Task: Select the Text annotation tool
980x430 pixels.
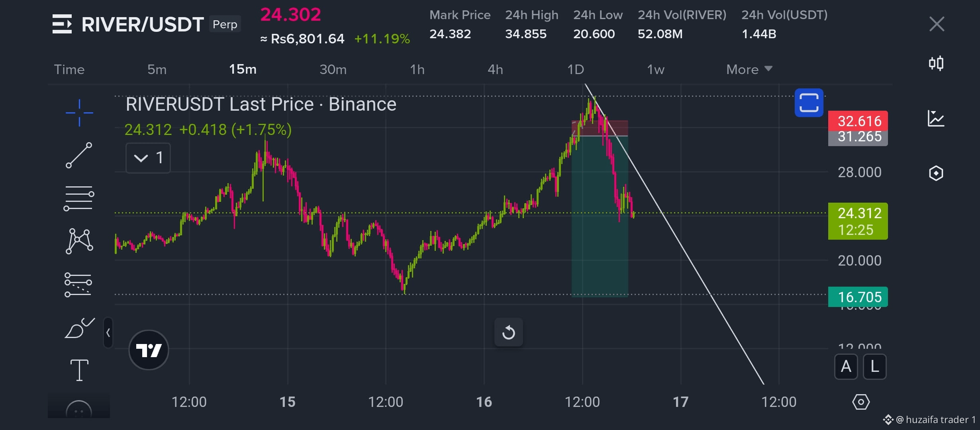Action: point(79,370)
